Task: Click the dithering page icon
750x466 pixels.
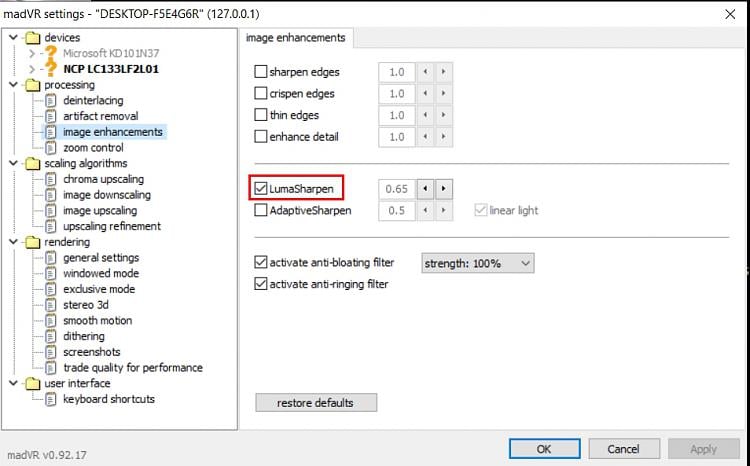Action: tap(51, 336)
